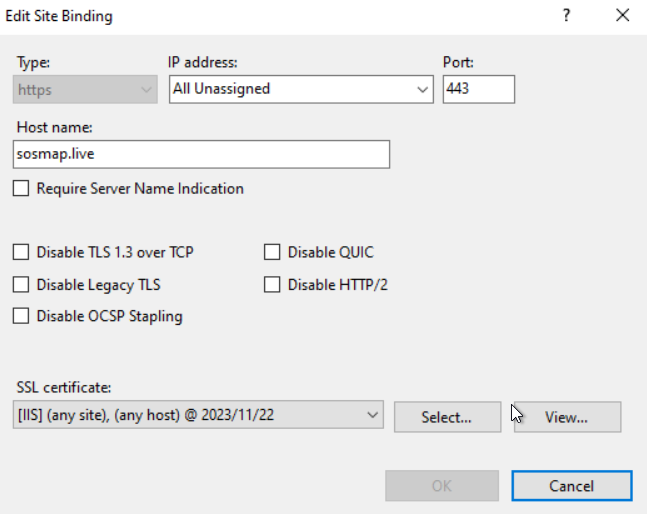Enable Require Server Name Indication checkbox

pyautogui.click(x=21, y=189)
